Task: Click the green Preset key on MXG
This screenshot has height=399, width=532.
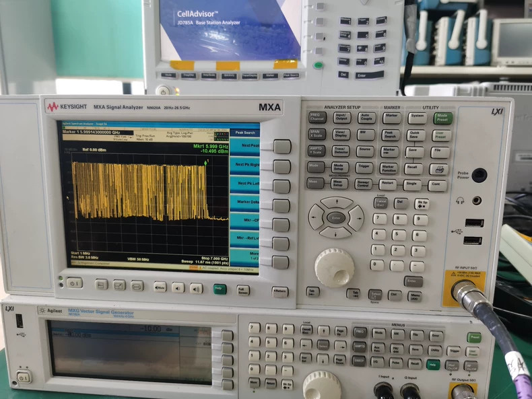Action: click(474, 338)
